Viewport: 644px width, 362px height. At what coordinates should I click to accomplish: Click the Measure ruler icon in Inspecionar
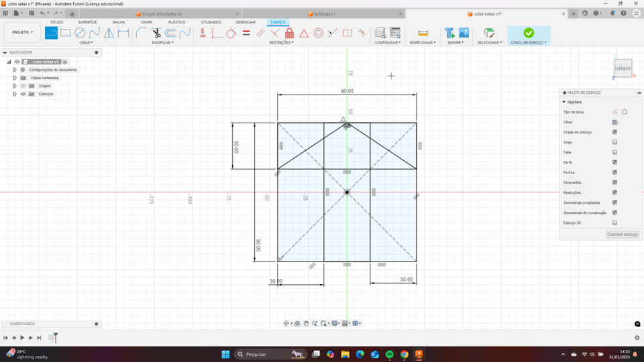point(423,33)
